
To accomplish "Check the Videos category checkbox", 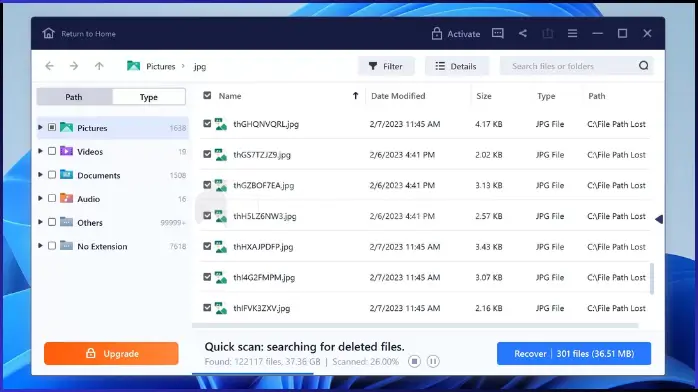I will 52,151.
